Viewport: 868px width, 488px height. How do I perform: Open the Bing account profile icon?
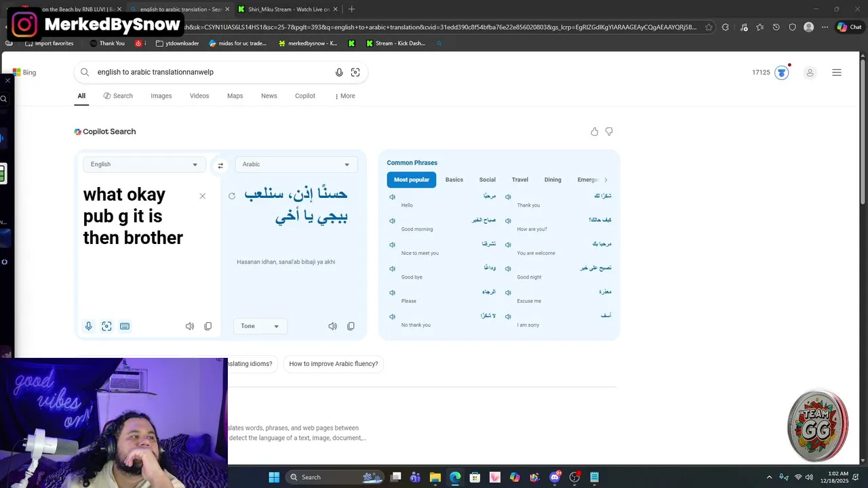tap(810, 73)
